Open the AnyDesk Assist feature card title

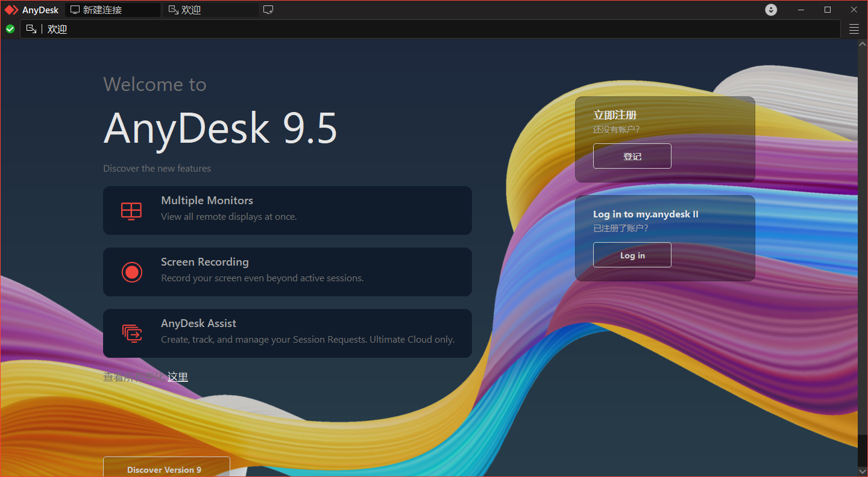pyautogui.click(x=198, y=323)
